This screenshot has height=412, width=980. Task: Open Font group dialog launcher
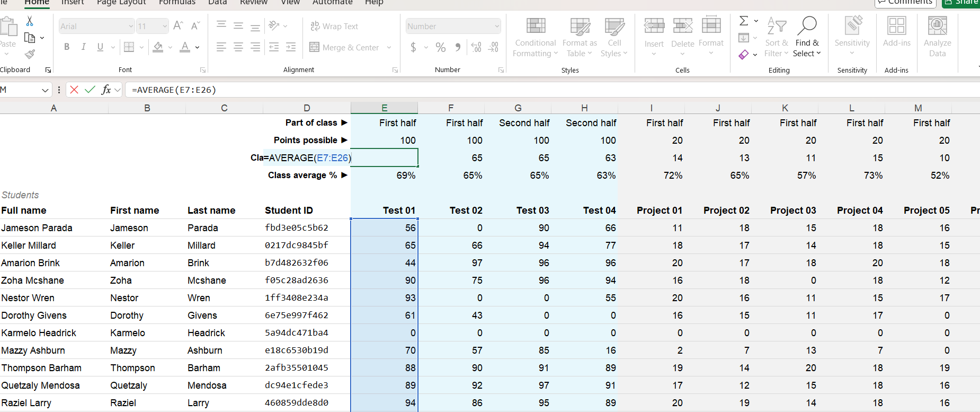202,70
